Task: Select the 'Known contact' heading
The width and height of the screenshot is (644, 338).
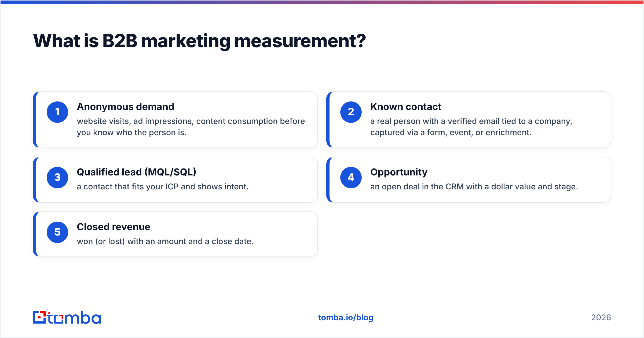Action: tap(406, 107)
